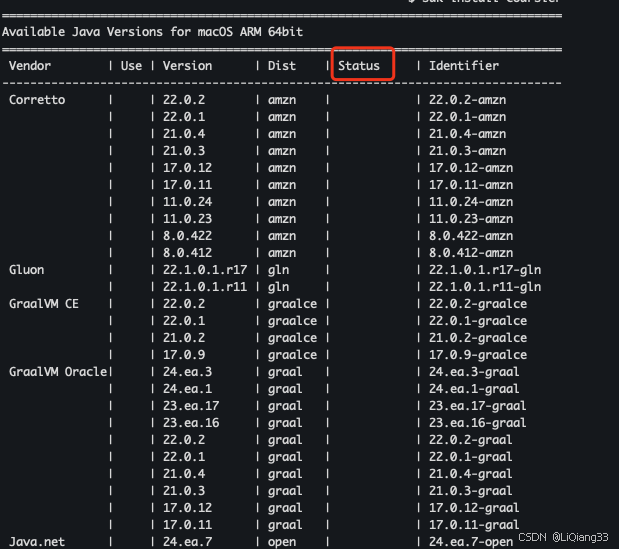
Task: Click identifier 22.0.1-amzn
Action: point(467,117)
